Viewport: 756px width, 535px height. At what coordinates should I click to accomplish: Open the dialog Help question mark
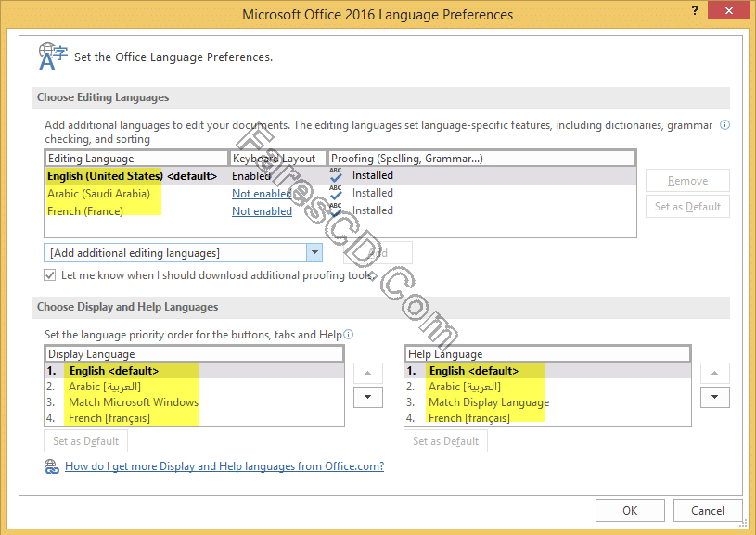pos(694,10)
